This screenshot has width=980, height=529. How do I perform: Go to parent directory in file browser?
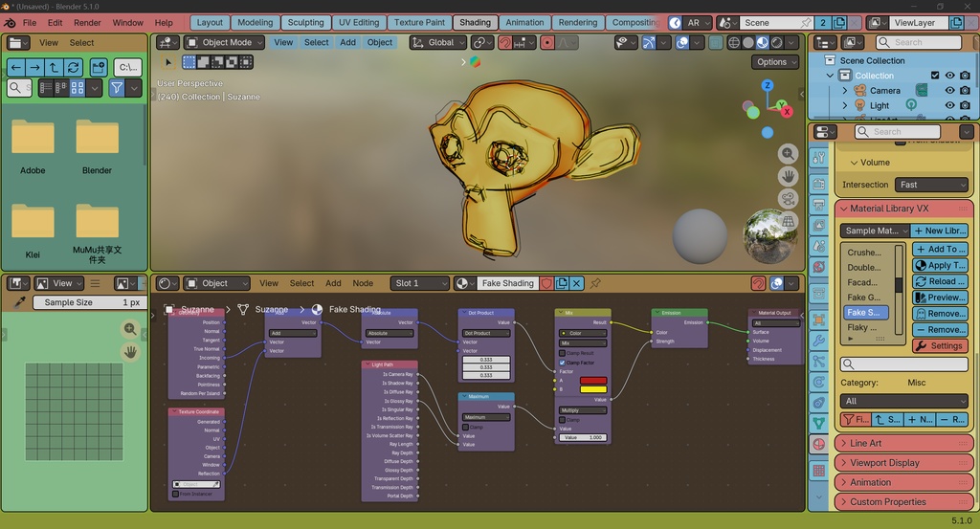[54, 68]
